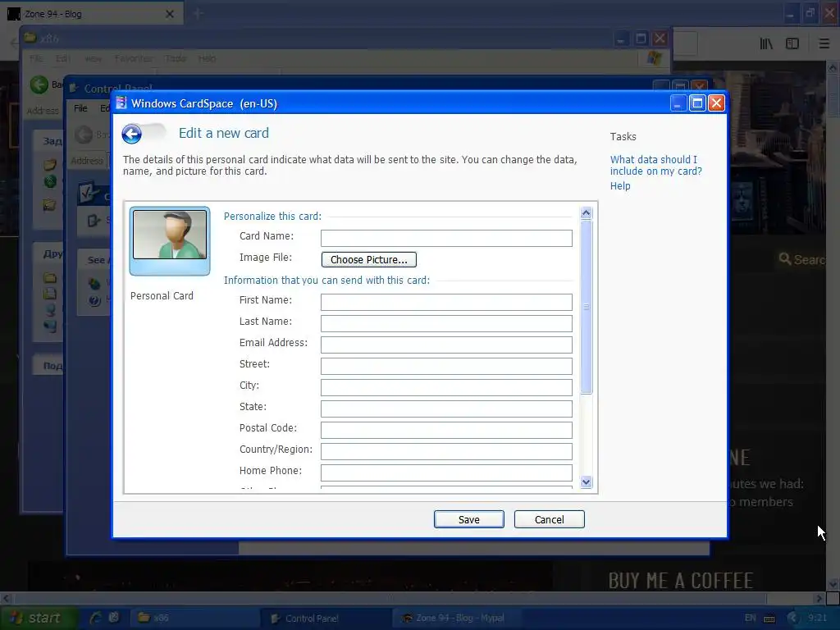Open the browser hamburger menu
The width and height of the screenshot is (840, 630).
click(x=824, y=44)
